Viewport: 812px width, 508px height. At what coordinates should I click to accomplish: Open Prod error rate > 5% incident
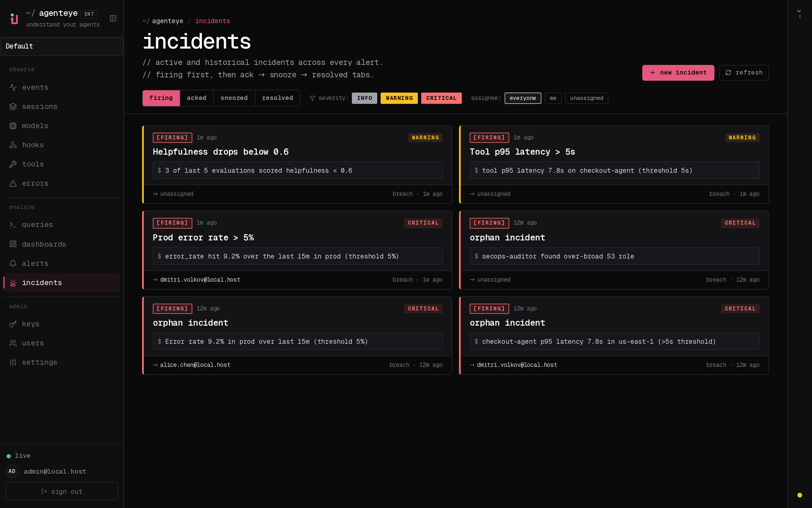[x=297, y=250]
